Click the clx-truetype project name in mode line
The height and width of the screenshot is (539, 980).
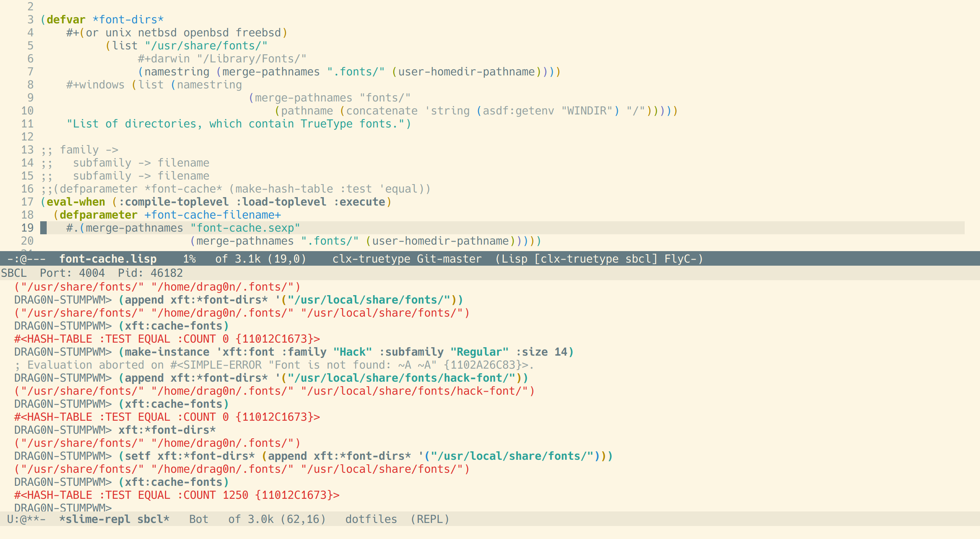[x=371, y=259]
